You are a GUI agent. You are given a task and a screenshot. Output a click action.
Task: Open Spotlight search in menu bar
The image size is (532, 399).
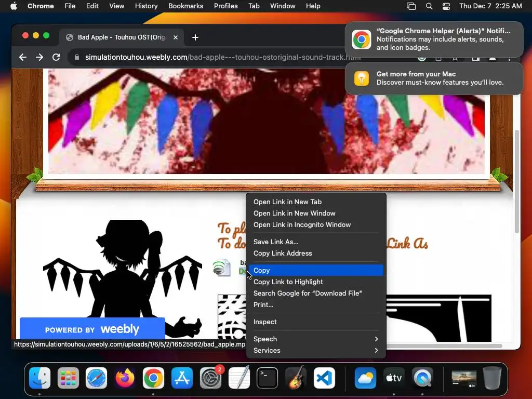pos(429,6)
